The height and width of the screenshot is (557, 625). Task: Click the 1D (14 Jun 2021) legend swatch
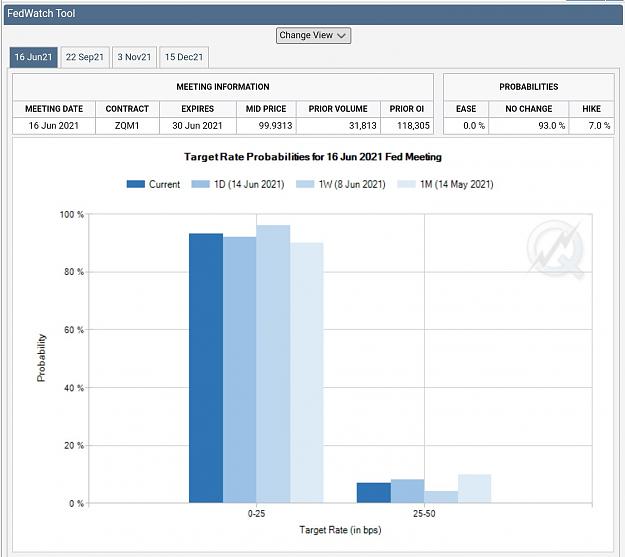coord(200,184)
